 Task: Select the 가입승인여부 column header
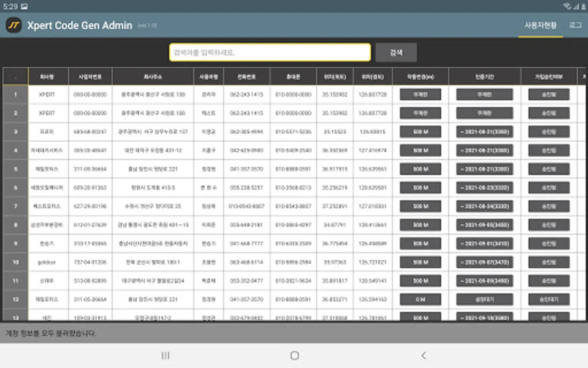tap(549, 76)
